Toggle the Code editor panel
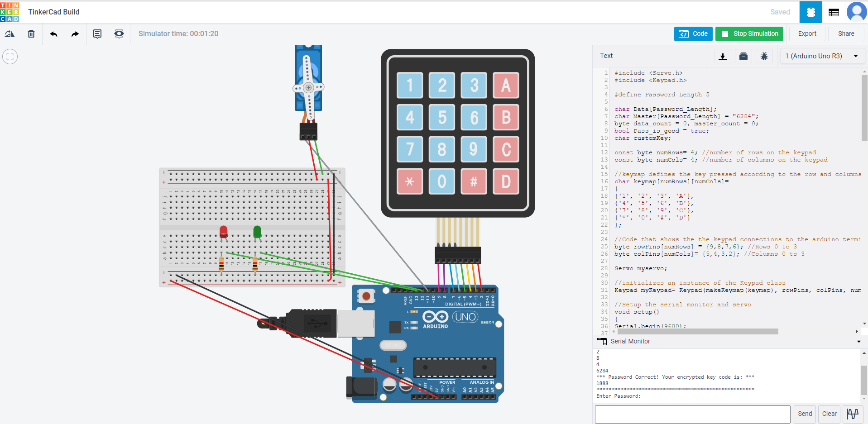The width and height of the screenshot is (868, 424). [693, 34]
